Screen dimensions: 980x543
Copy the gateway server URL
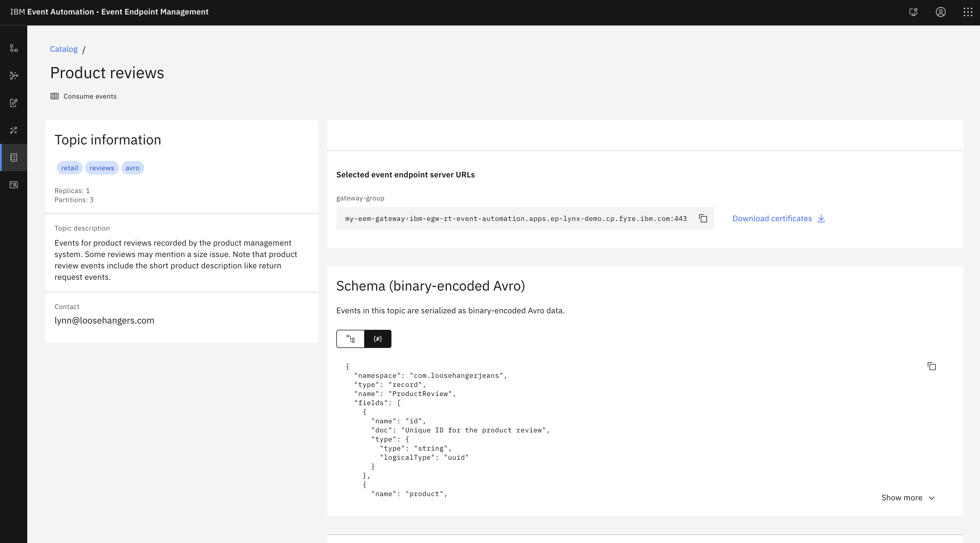[x=703, y=219]
